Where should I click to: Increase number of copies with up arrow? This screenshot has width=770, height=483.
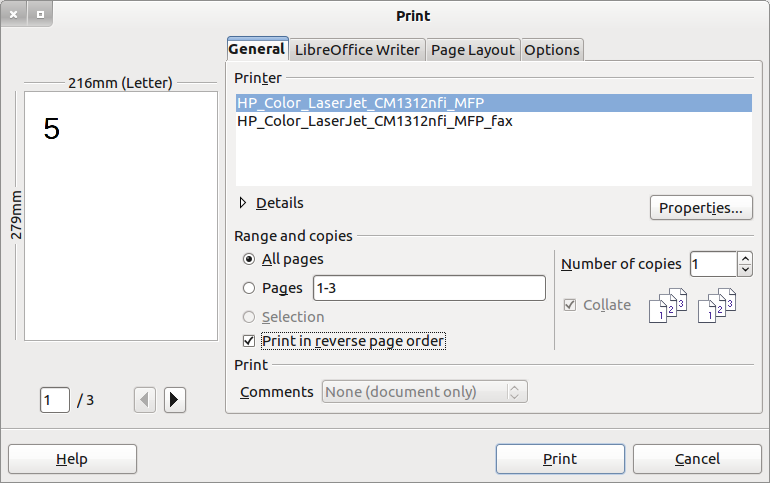(x=745, y=258)
